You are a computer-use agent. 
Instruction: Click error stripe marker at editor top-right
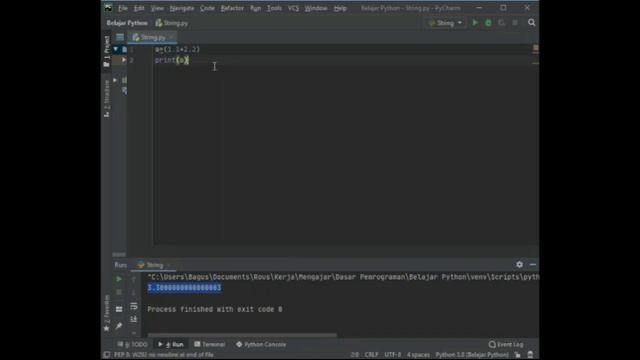click(535, 49)
